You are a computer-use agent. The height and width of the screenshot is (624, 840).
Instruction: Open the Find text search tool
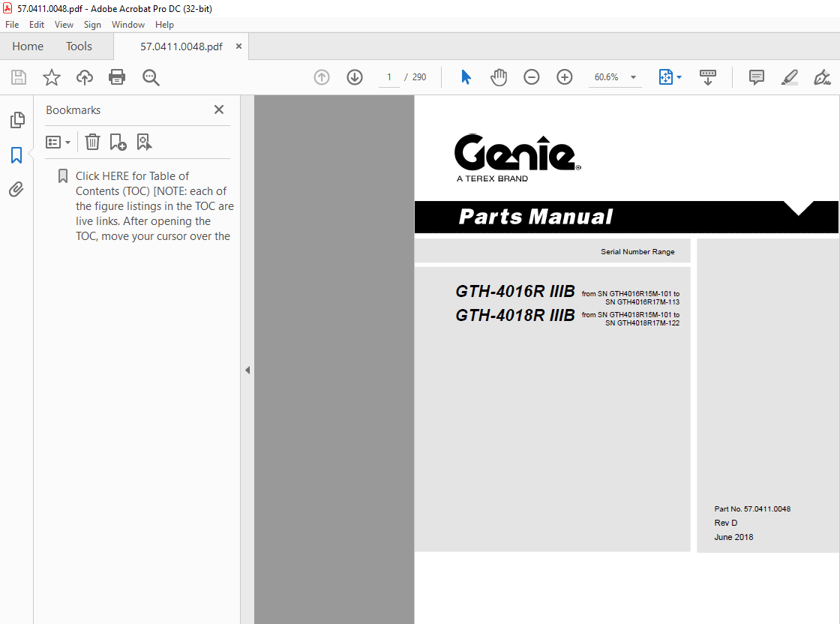[151, 77]
